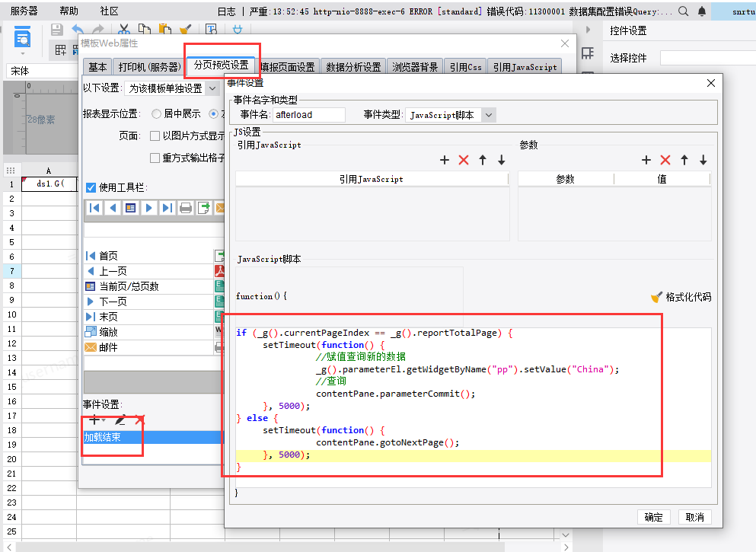Click the format painter brush icon
The height and width of the screenshot is (552, 756).
(x=185, y=30)
